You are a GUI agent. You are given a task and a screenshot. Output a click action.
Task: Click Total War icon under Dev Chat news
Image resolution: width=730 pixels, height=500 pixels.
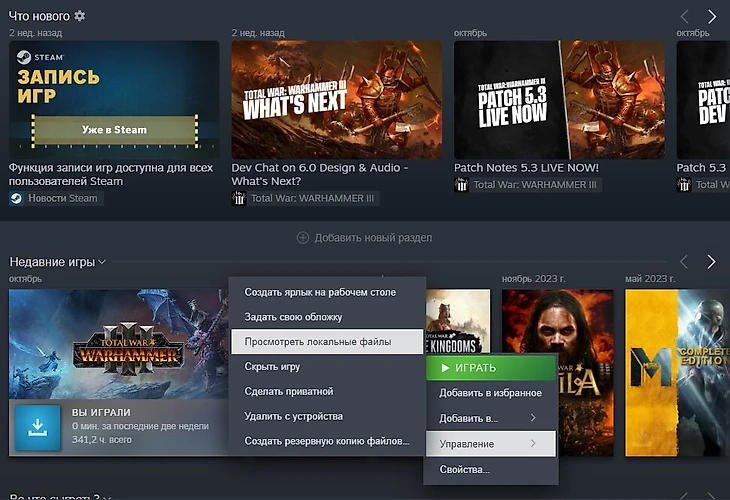click(x=239, y=199)
